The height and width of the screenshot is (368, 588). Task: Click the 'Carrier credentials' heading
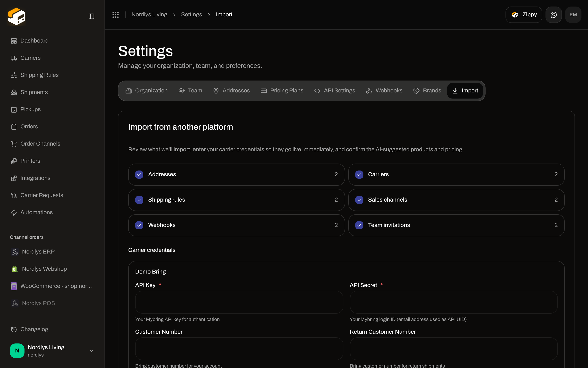click(152, 250)
